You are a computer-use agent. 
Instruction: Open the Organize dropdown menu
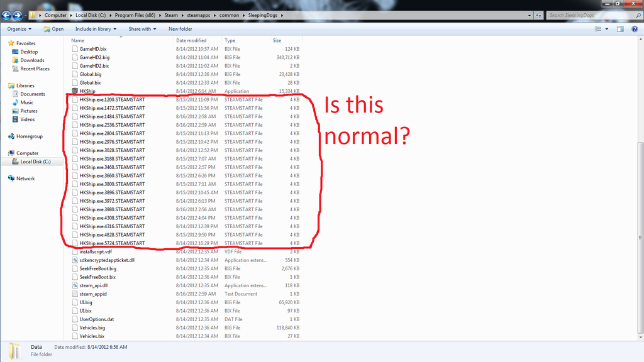pyautogui.click(x=19, y=29)
